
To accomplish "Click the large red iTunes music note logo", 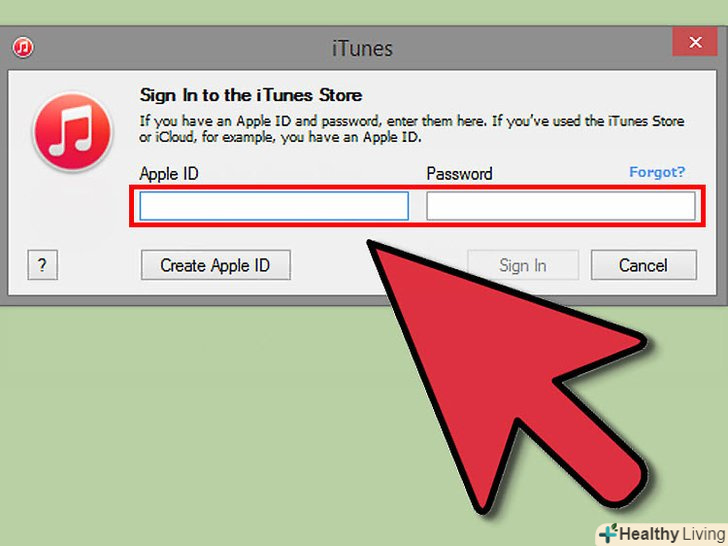I will click(x=72, y=131).
